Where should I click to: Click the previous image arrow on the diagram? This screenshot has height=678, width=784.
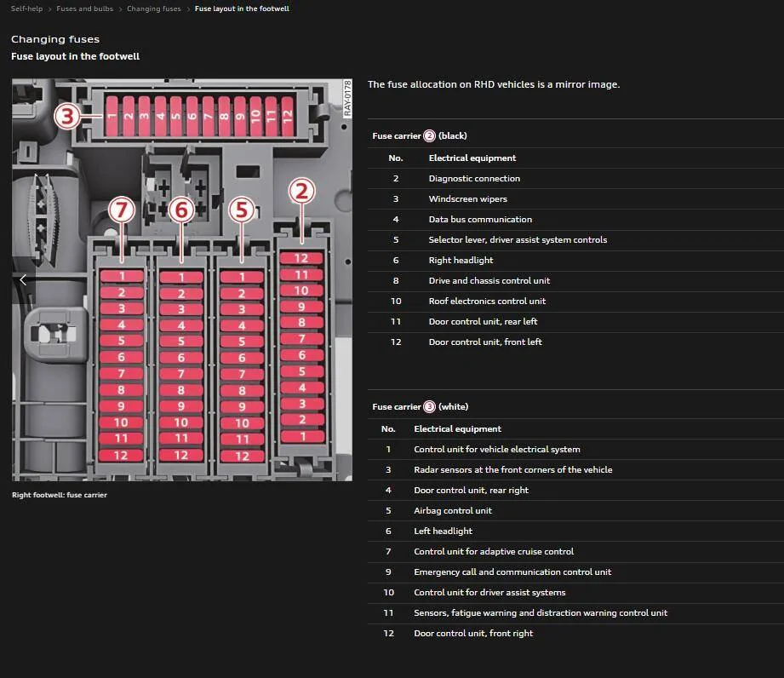23,280
